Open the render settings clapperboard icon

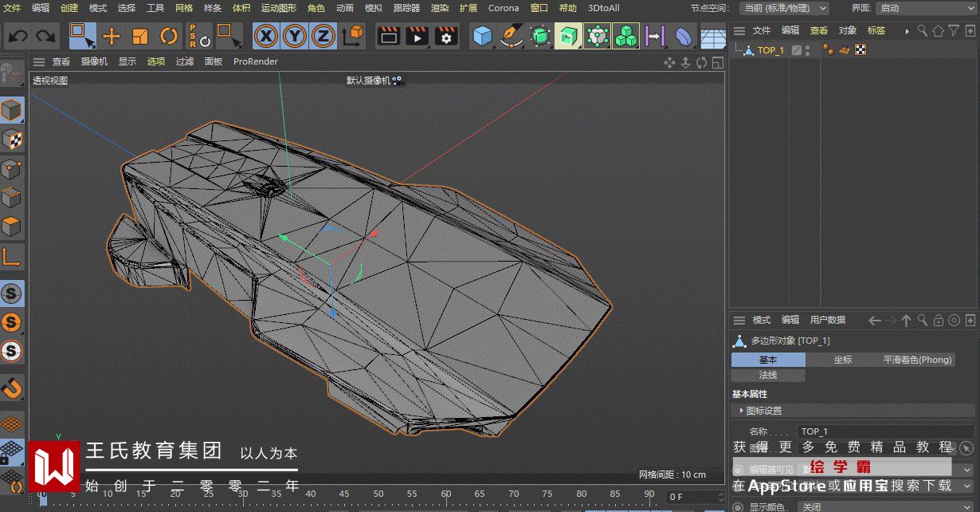(x=445, y=36)
